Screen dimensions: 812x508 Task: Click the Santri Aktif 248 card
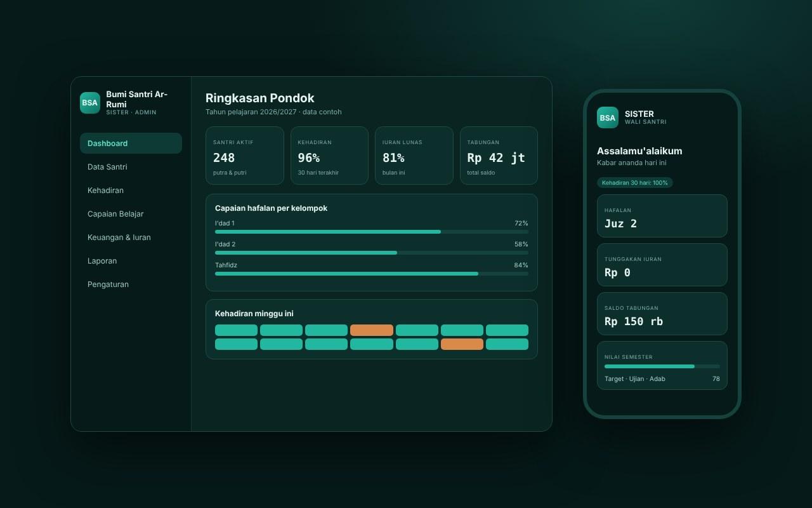245,156
